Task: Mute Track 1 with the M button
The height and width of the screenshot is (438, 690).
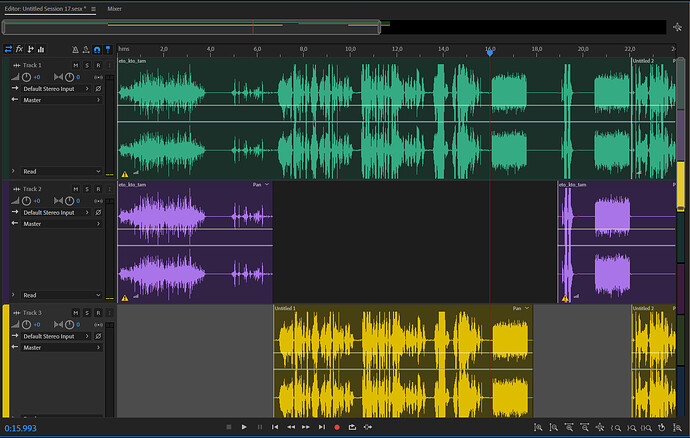Action: pos(75,65)
